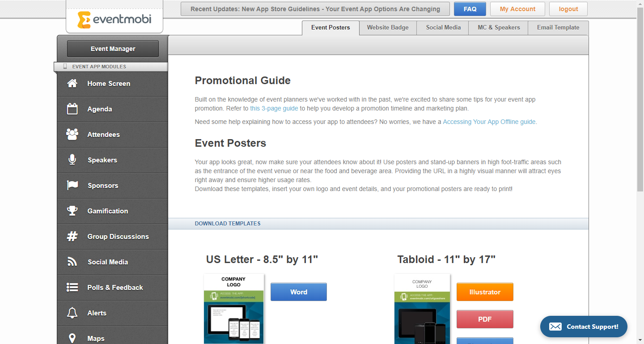644x344 pixels.
Task: Click the 'US Letter - 8.5" by 11"' heading
Action: click(262, 259)
